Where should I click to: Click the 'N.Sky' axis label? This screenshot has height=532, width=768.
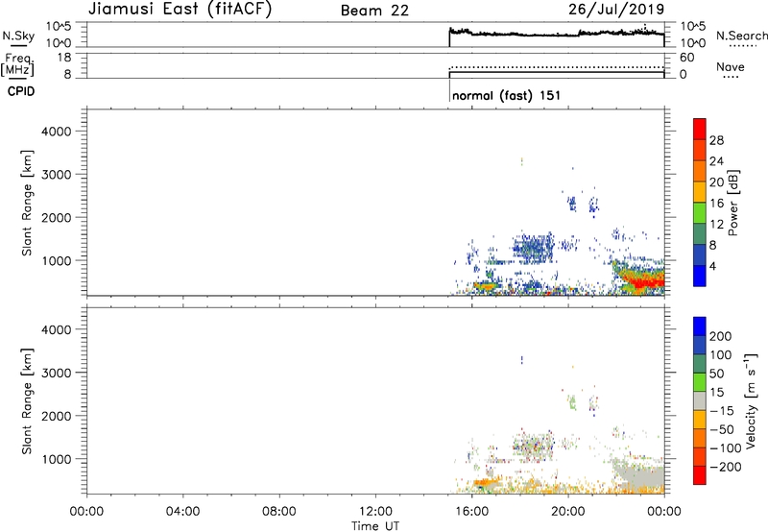pos(18,36)
